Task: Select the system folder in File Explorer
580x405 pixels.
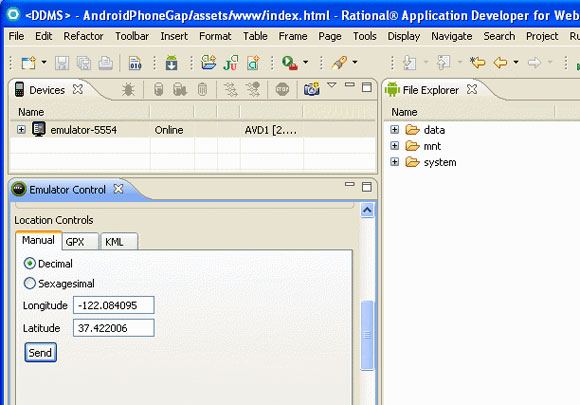Action: (440, 162)
